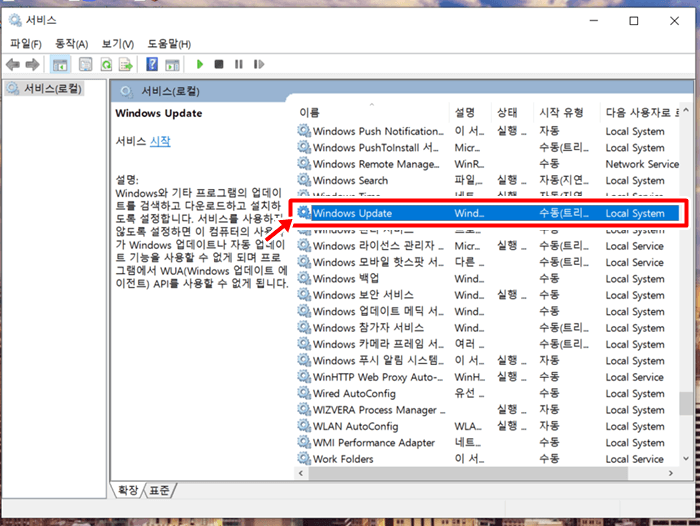Click the vertical scrollbar down arrow
This screenshot has height=526, width=700.
pyautogui.click(x=686, y=459)
